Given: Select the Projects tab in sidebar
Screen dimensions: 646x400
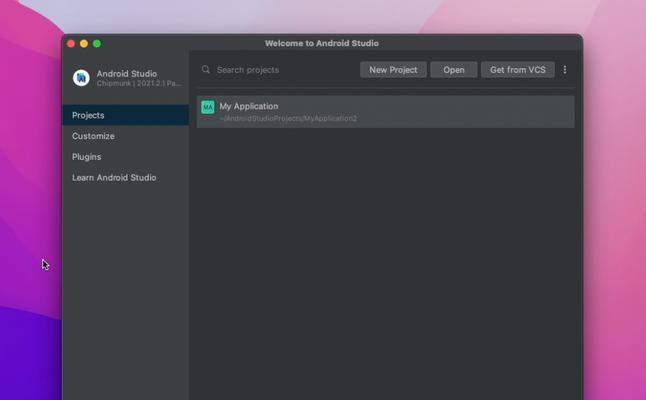Looking at the screenshot, I should (126, 115).
